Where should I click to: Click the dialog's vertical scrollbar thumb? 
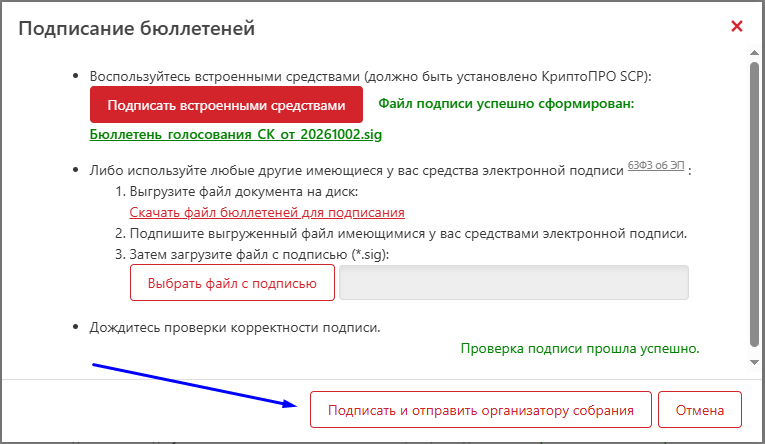point(754,205)
